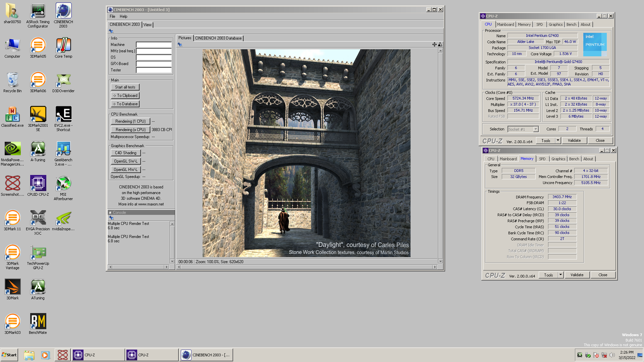Click Close in the lower CPU-Z window
Image resolution: width=644 pixels, height=362 pixels.
pos(603,275)
